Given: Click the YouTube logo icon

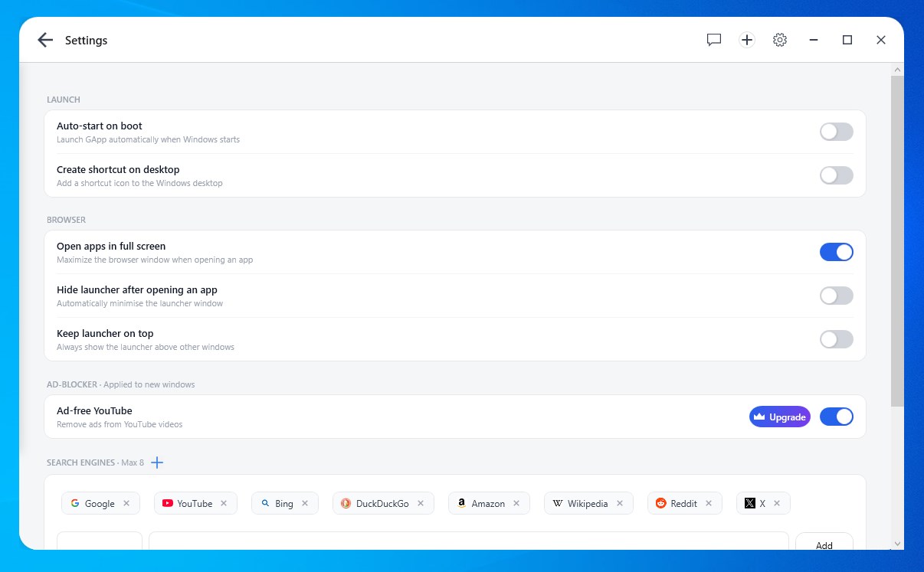Looking at the screenshot, I should tap(168, 503).
